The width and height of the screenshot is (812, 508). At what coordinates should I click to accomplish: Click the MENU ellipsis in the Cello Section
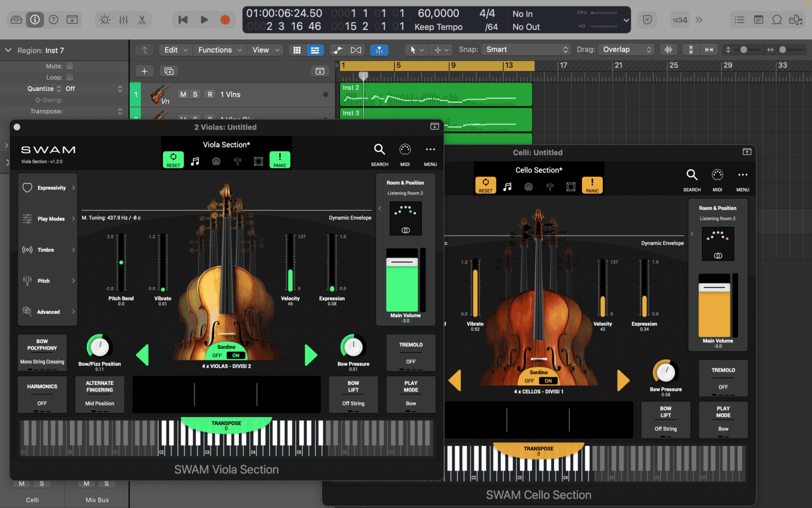(x=742, y=175)
